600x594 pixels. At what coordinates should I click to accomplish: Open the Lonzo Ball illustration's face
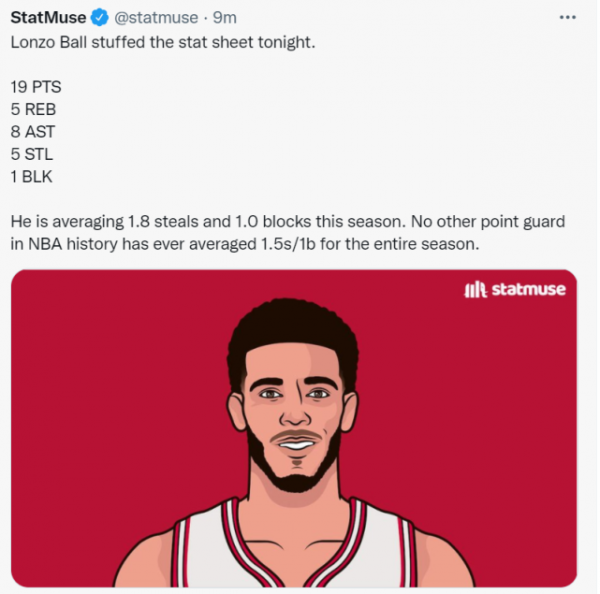(294, 413)
